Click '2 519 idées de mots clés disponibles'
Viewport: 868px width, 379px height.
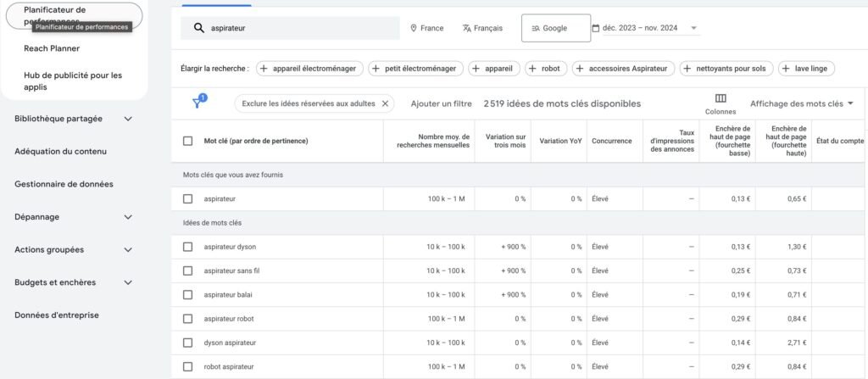(x=562, y=103)
